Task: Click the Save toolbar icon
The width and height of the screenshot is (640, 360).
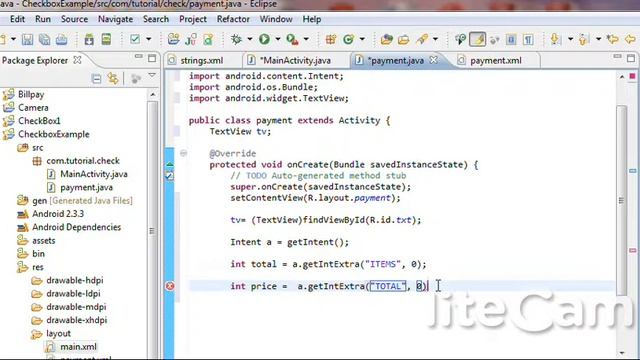Action: pyautogui.click(x=27, y=39)
